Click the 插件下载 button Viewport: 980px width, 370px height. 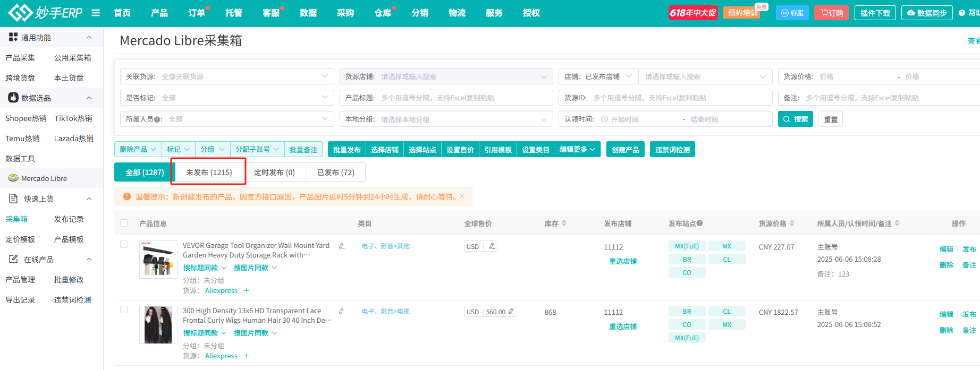point(875,13)
